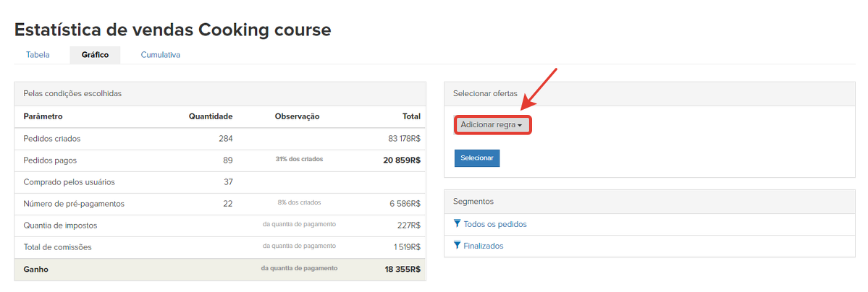Image resolution: width=868 pixels, height=292 pixels.
Task: Open the Todos os pedidos segment link
Action: [x=495, y=225]
